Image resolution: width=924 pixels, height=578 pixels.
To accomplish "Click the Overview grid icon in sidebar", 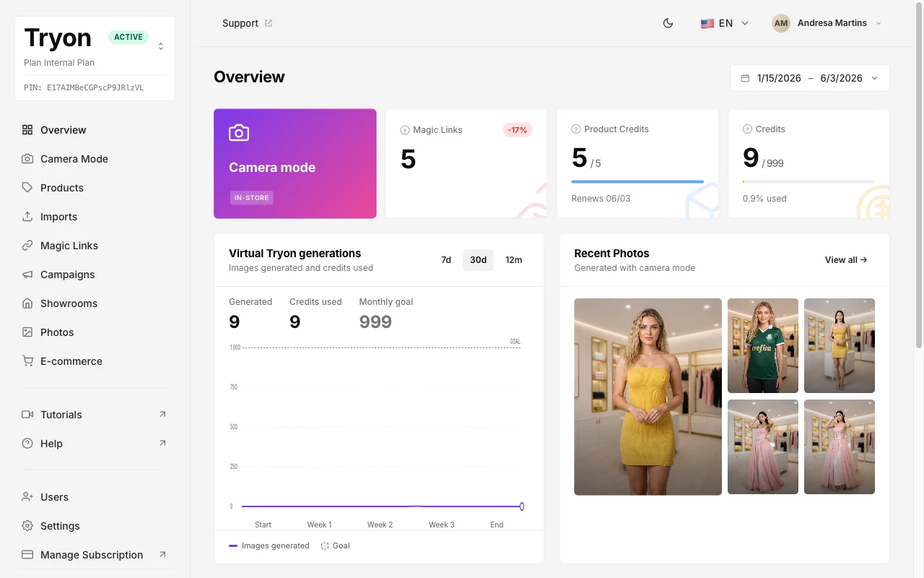I will (27, 130).
